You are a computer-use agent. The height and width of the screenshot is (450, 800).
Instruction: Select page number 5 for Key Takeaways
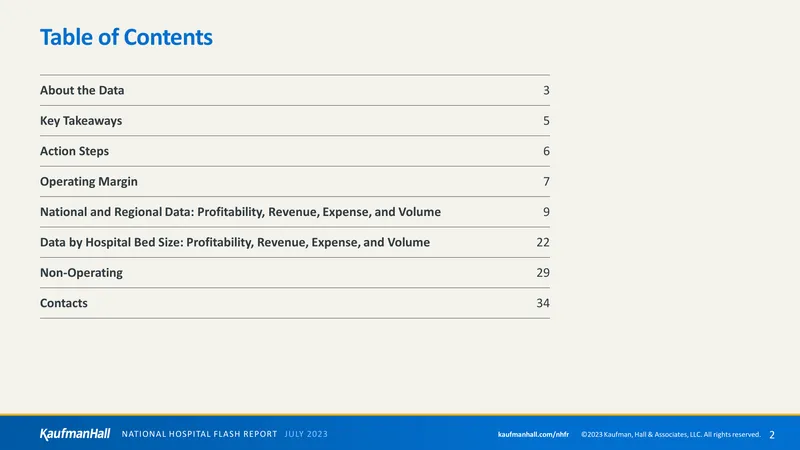tap(546, 121)
